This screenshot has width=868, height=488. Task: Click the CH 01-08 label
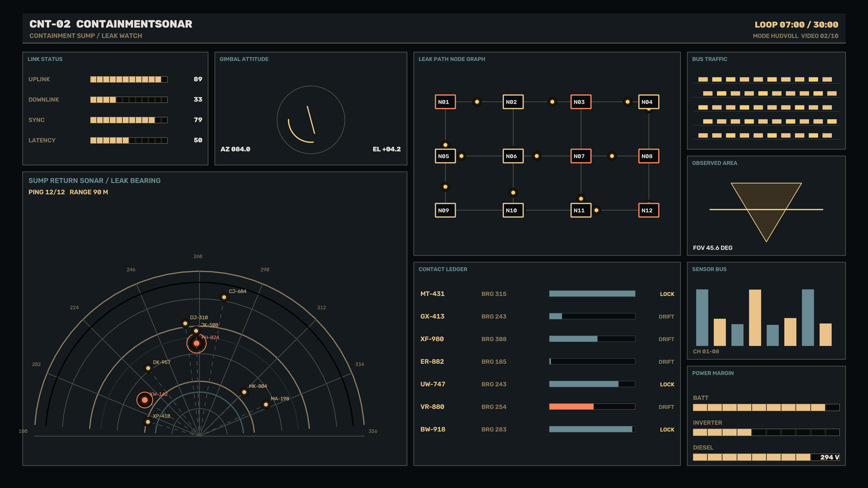[x=706, y=352]
